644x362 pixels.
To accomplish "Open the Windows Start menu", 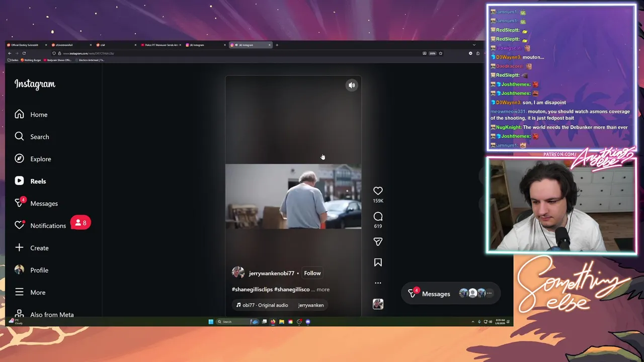I will [x=211, y=322].
